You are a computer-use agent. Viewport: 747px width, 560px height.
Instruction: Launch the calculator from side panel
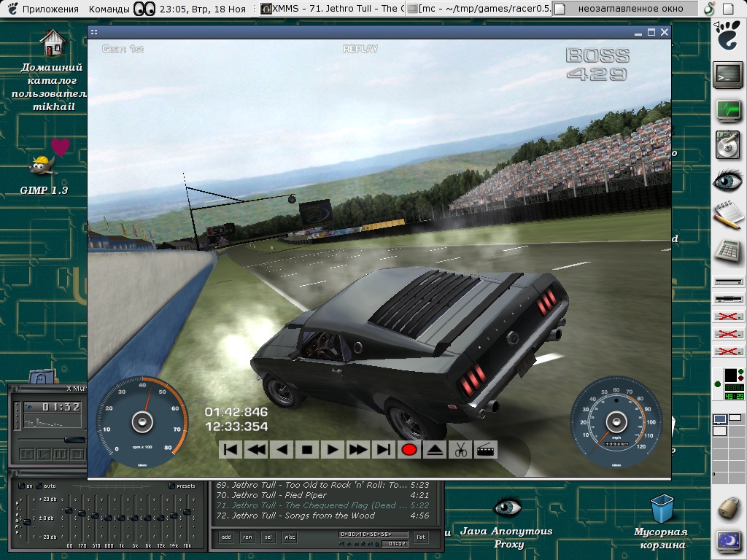pyautogui.click(x=728, y=251)
